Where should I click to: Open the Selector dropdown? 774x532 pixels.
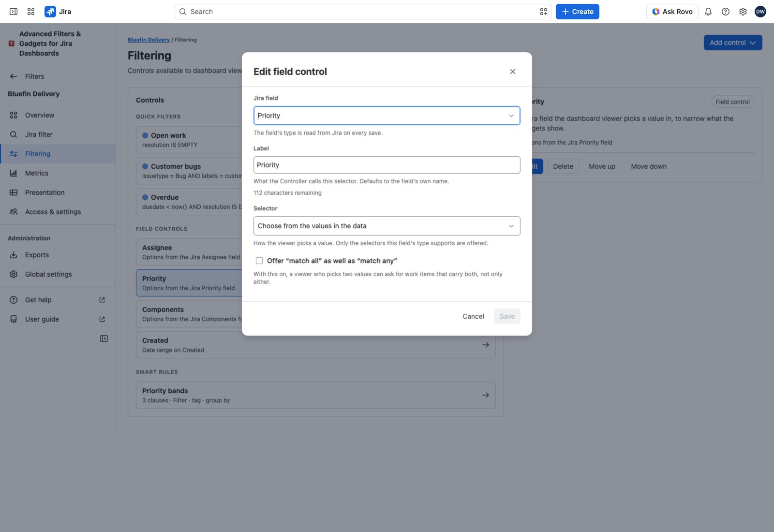coord(387,226)
